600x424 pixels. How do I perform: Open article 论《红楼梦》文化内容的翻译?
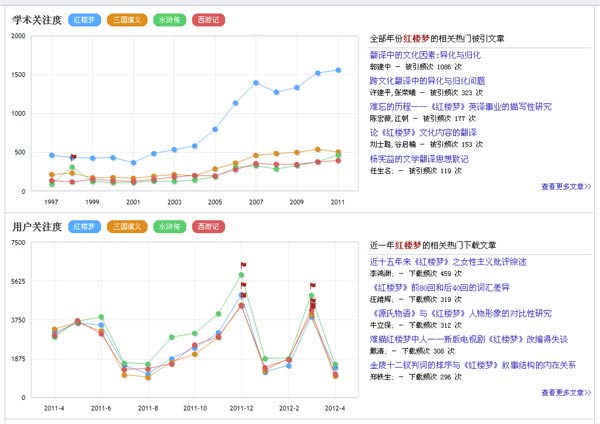pos(423,133)
